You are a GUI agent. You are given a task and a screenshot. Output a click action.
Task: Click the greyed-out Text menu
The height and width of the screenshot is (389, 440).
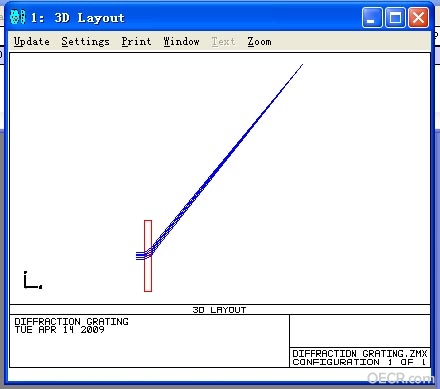[x=223, y=42]
